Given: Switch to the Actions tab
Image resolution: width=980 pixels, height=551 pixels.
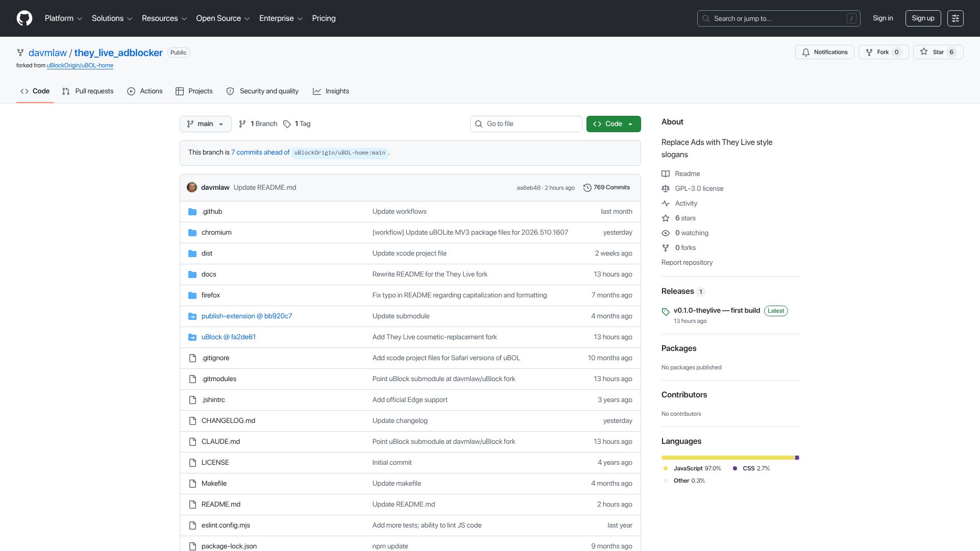Looking at the screenshot, I should click(x=145, y=91).
